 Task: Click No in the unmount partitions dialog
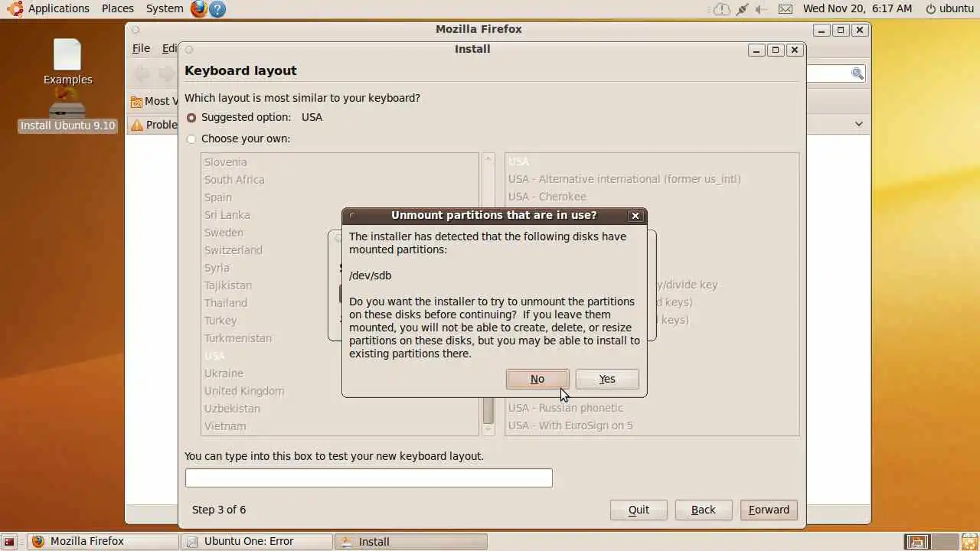click(537, 379)
